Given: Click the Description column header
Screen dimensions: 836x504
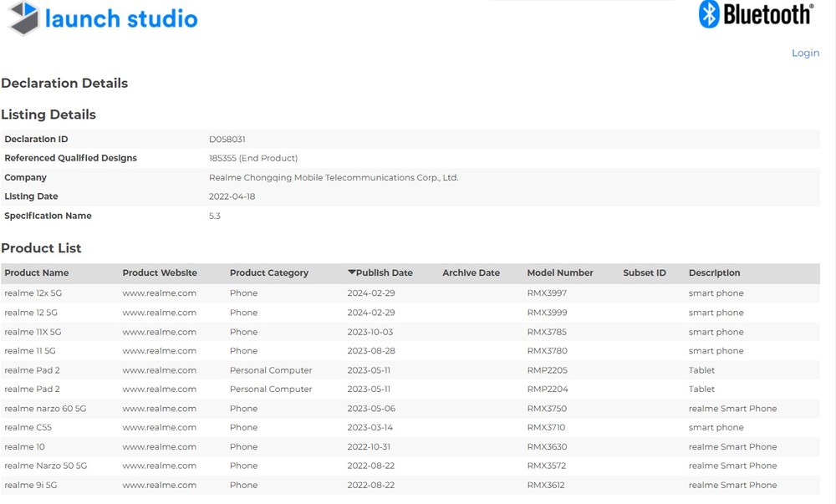Looking at the screenshot, I should [x=714, y=273].
